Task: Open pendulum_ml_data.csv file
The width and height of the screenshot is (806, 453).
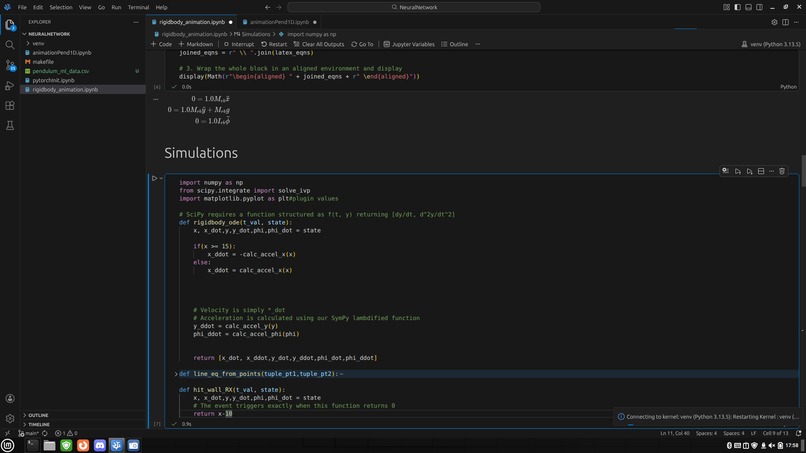Action: (61, 71)
